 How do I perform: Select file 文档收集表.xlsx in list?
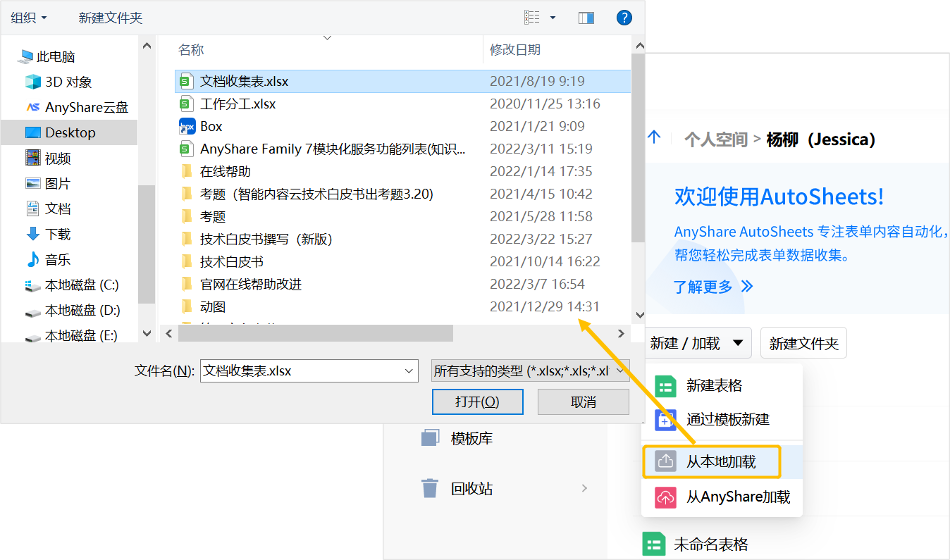click(x=402, y=81)
